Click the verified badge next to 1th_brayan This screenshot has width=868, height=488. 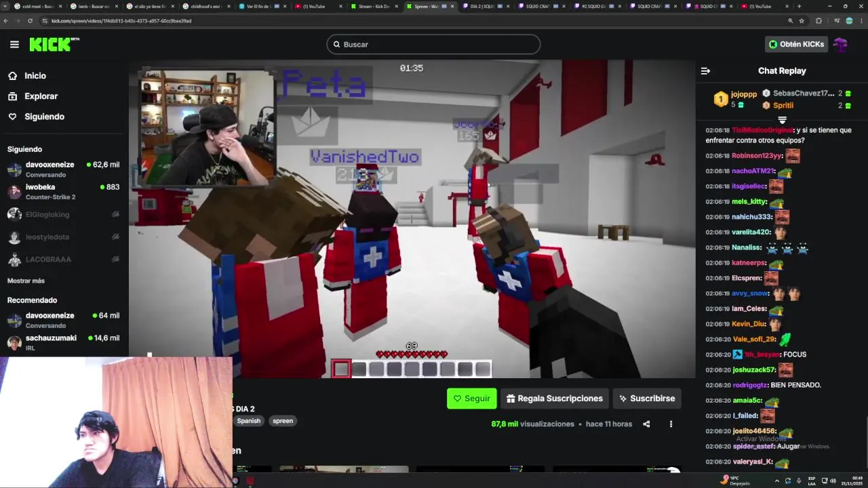coord(737,354)
